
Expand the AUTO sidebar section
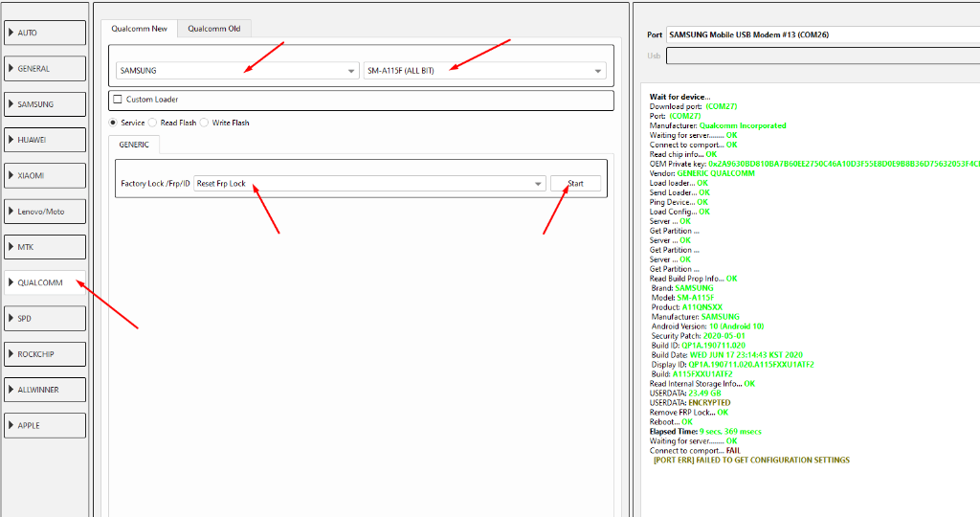pos(45,33)
